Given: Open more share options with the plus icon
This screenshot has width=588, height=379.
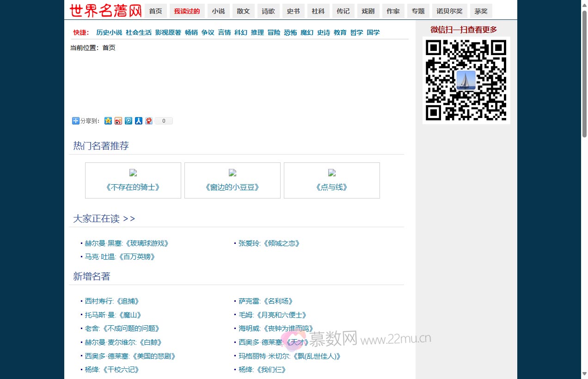Looking at the screenshot, I should click(x=75, y=121).
